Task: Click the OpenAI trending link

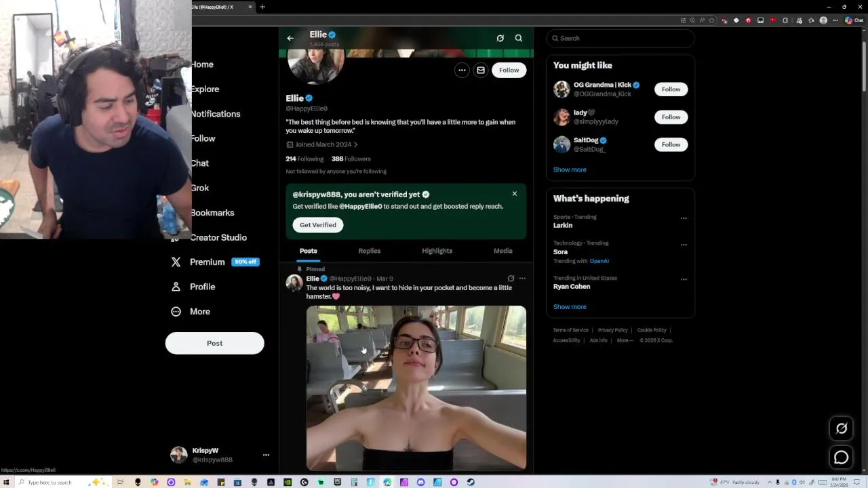Action: click(x=599, y=261)
